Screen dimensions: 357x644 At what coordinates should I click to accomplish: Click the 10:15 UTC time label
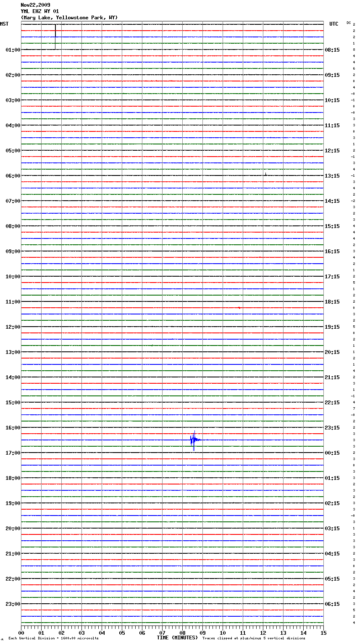[x=332, y=100]
